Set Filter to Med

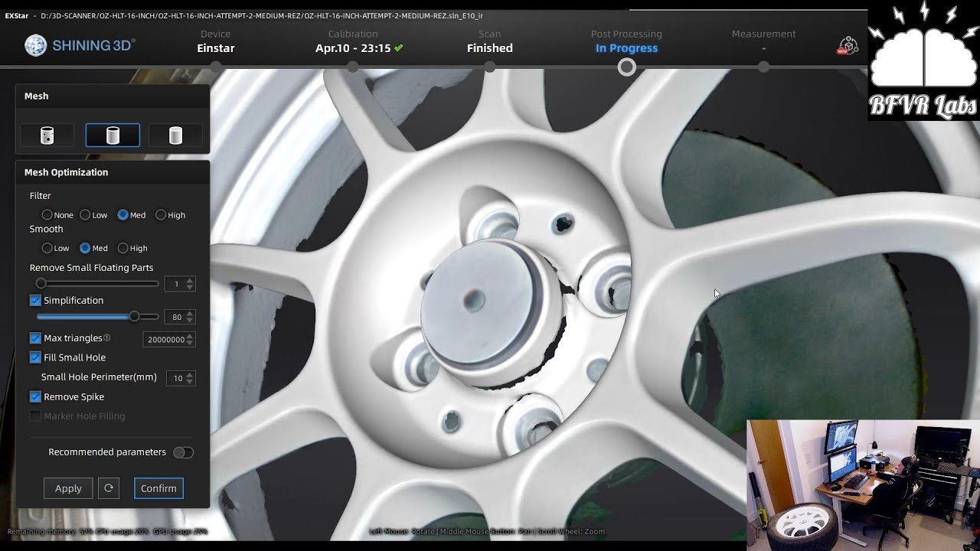click(122, 215)
